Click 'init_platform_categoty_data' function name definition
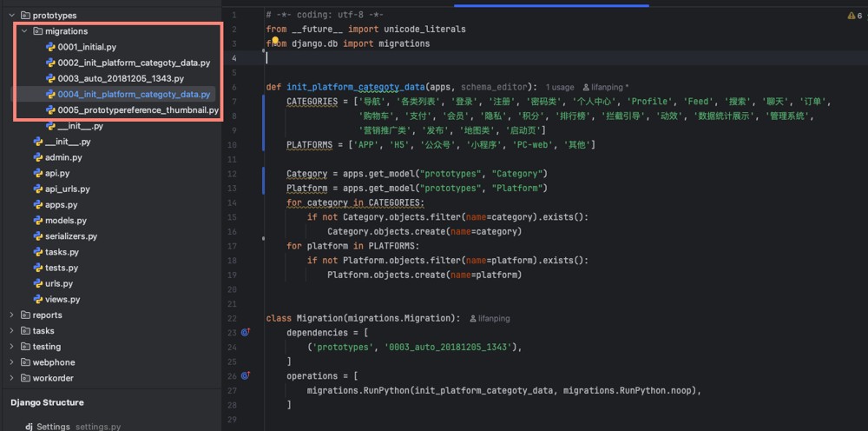Image resolution: width=868 pixels, height=431 pixels. (355, 87)
